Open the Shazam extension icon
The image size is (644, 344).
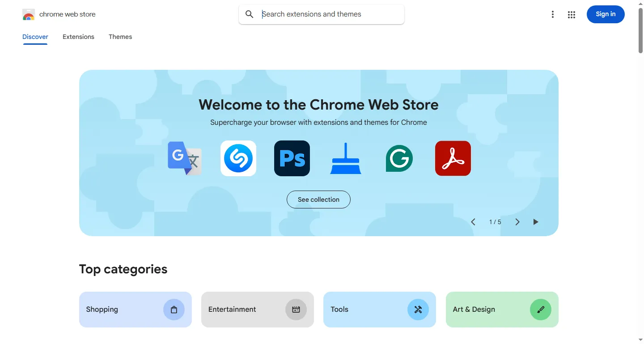pos(238,158)
